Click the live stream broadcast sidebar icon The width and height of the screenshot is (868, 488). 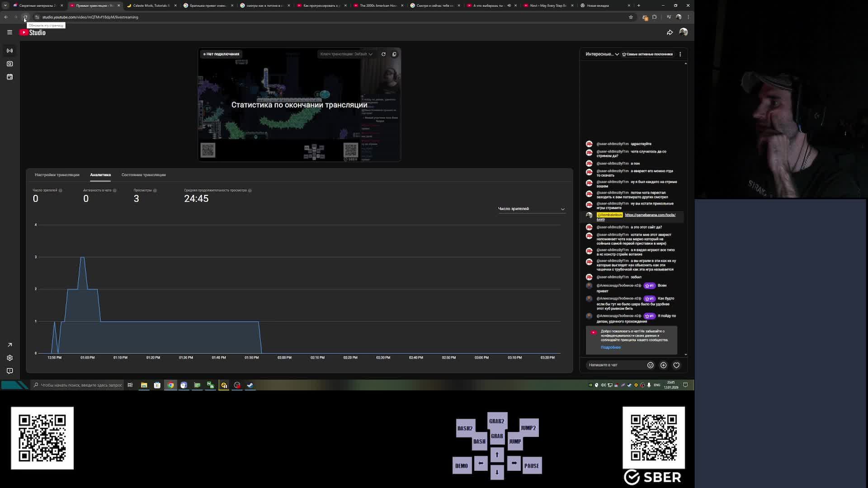(x=9, y=51)
